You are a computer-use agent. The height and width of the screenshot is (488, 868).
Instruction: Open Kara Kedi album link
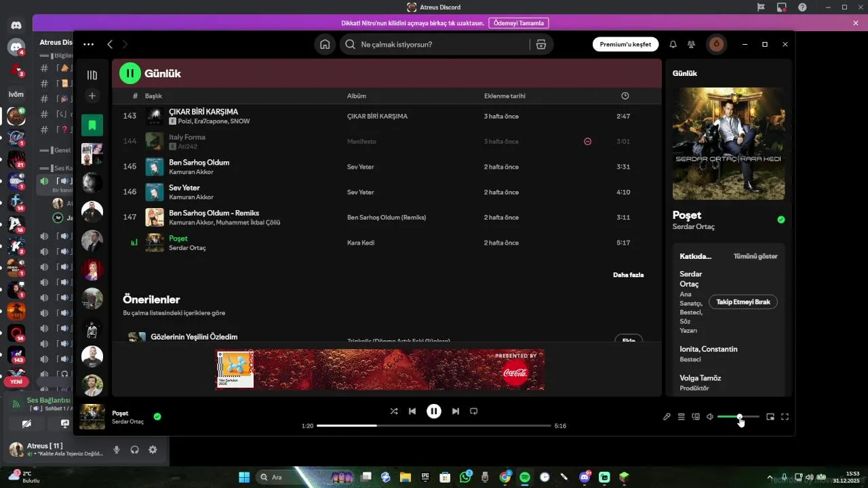pos(361,243)
